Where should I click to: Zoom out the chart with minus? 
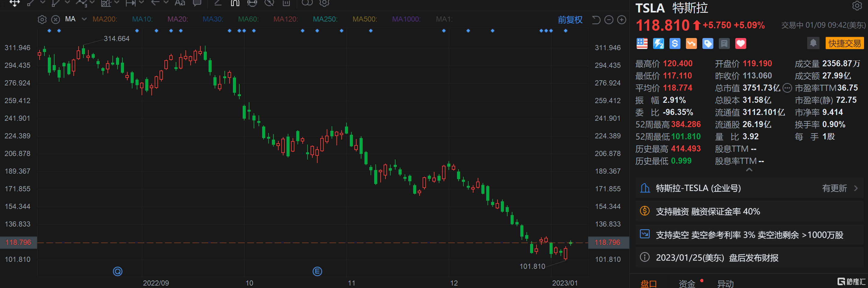(x=609, y=20)
